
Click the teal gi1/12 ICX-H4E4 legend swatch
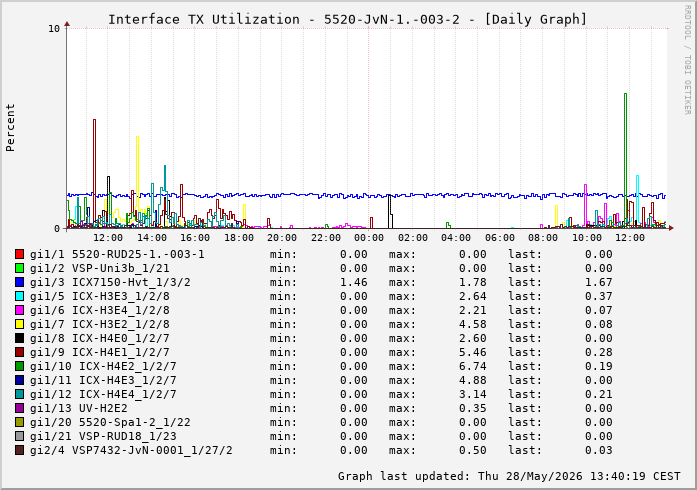[19, 394]
